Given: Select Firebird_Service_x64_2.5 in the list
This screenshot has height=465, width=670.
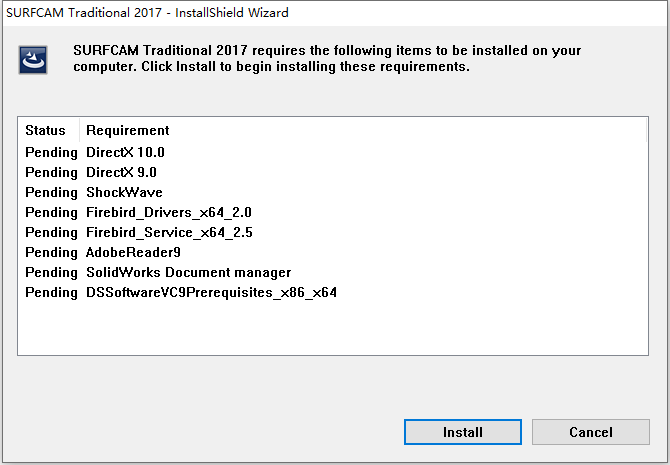Looking at the screenshot, I should pos(169,232).
